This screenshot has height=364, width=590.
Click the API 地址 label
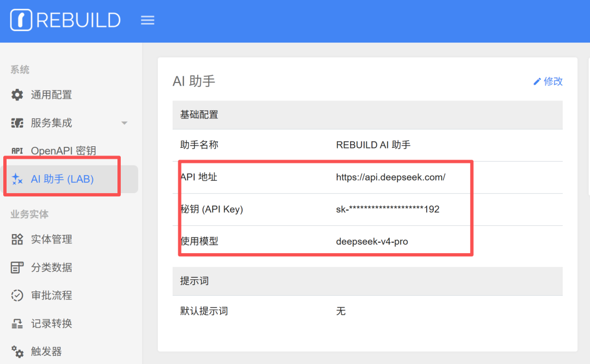pyautogui.click(x=199, y=177)
